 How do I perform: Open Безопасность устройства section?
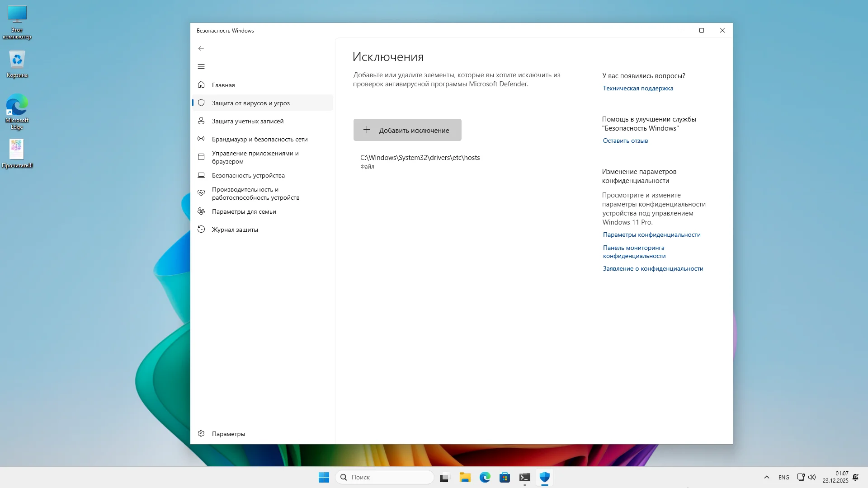[x=248, y=175]
